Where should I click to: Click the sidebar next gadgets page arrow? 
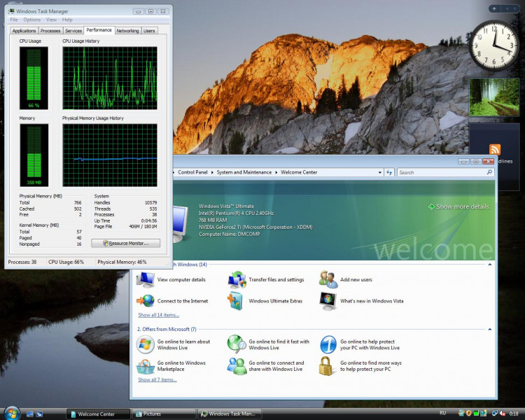514,8
